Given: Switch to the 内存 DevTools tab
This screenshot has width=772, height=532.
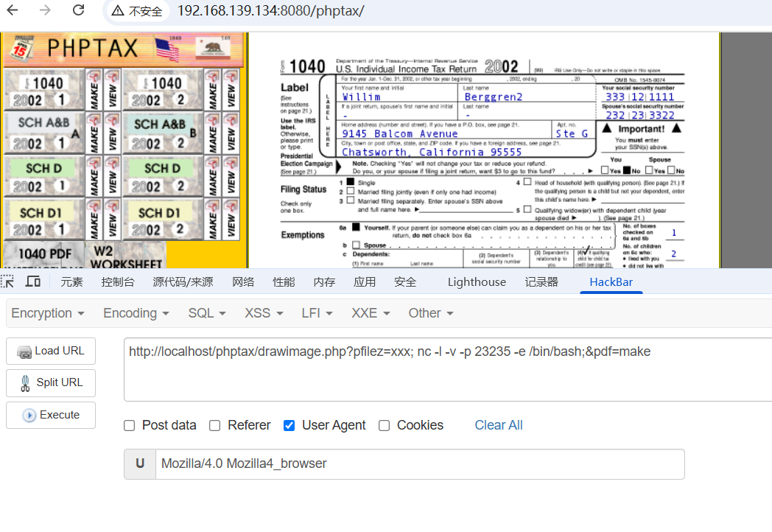Looking at the screenshot, I should click(324, 281).
